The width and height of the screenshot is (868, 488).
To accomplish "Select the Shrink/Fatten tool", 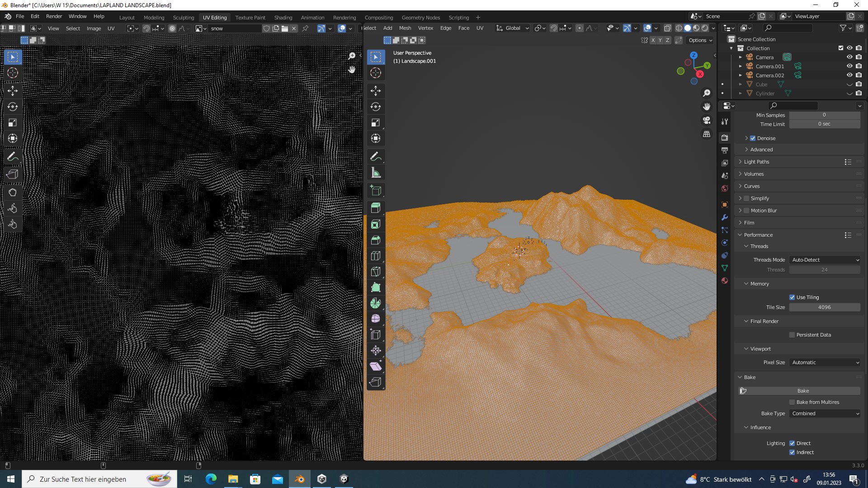I will click(376, 350).
